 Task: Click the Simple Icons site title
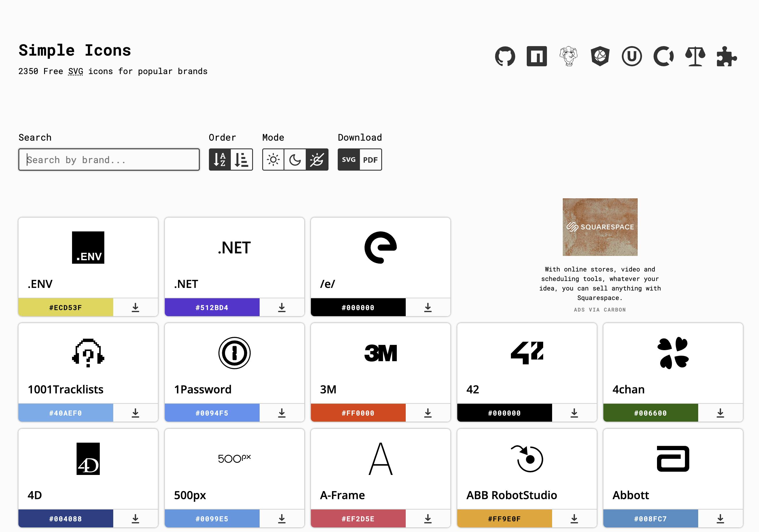coord(75,50)
